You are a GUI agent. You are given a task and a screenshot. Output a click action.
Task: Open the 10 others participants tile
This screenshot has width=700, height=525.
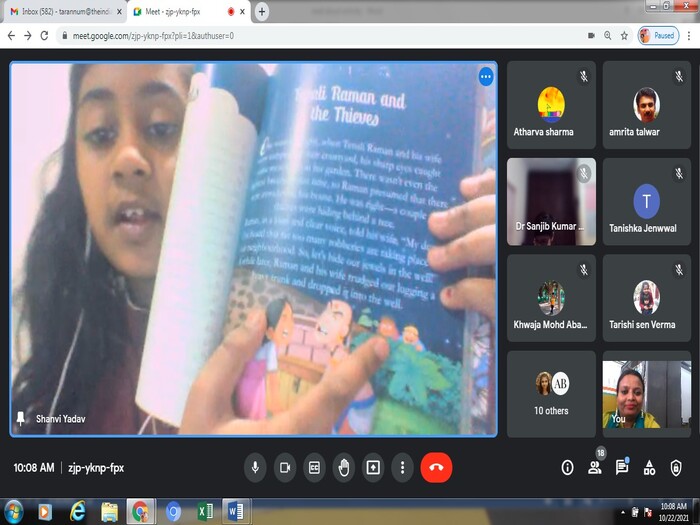[x=551, y=394]
